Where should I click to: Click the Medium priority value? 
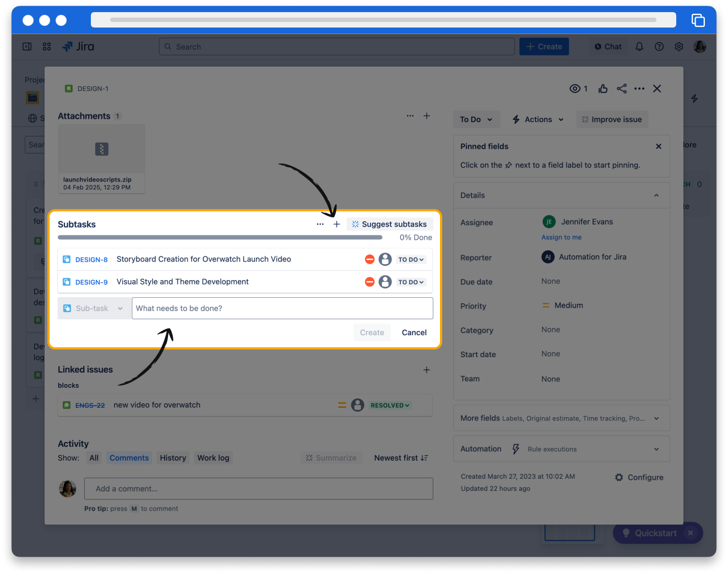[563, 305]
